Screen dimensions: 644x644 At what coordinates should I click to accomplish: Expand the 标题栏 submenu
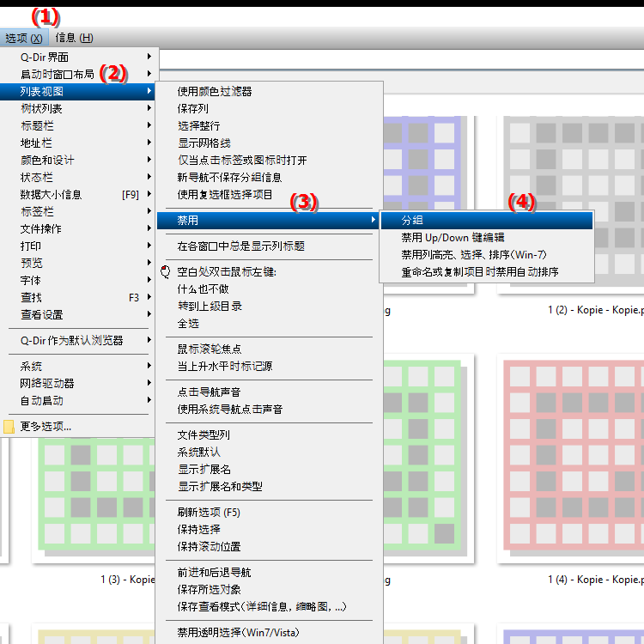[x=77, y=125]
